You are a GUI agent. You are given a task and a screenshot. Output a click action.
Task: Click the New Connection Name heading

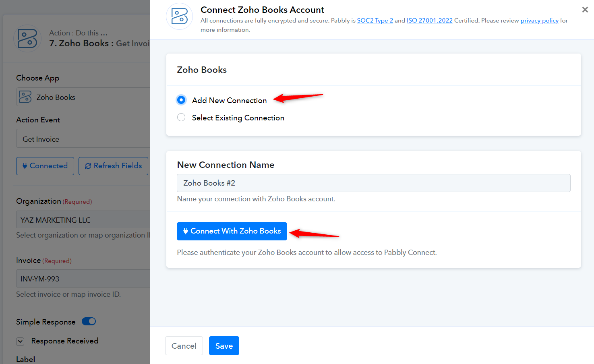226,165
